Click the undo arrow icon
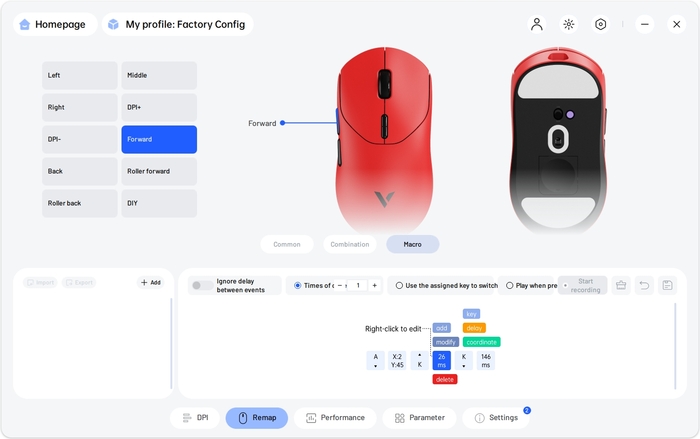Screen dimensions: 700x439 click(644, 285)
